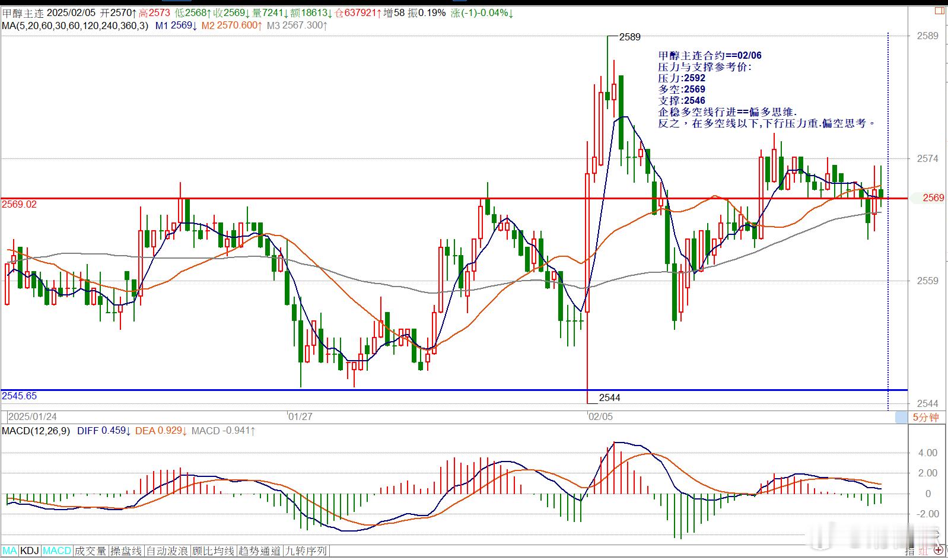Screen dimensions: 948x560
Task: Select the 顾比均线 indicator tab
Action: point(214,551)
